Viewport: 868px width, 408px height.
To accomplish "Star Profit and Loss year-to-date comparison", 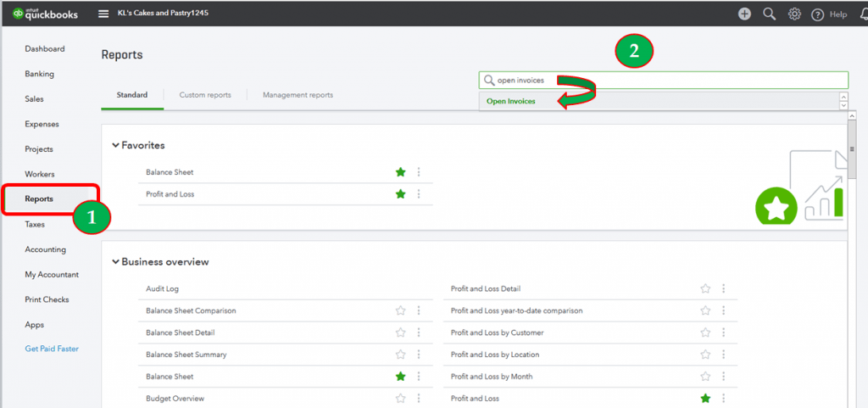I will pos(705,310).
